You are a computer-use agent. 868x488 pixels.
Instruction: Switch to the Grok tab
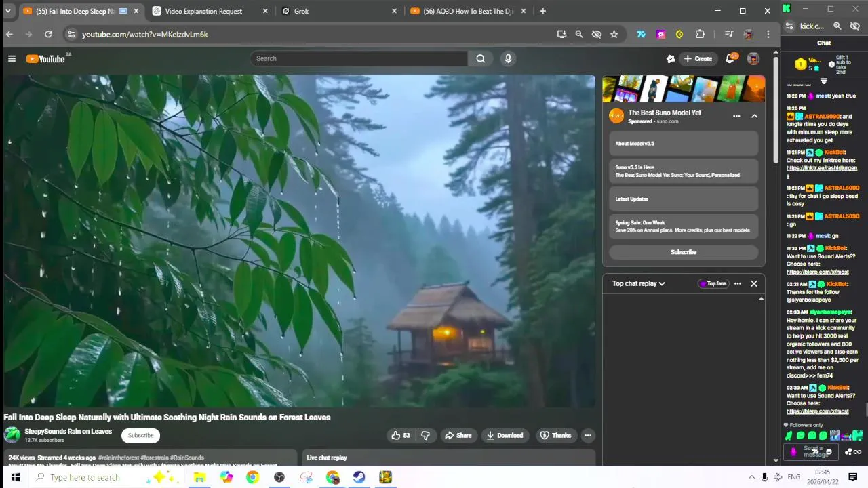coord(339,11)
